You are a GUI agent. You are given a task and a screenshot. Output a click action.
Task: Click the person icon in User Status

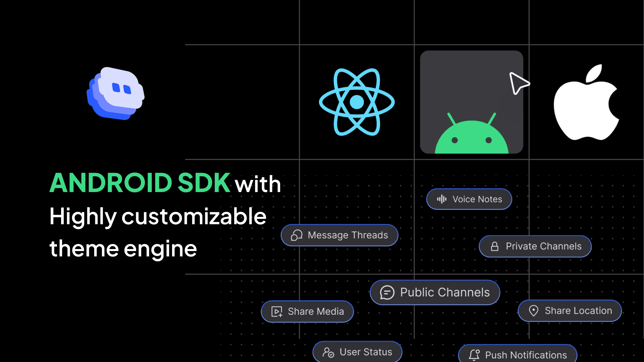tap(328, 352)
